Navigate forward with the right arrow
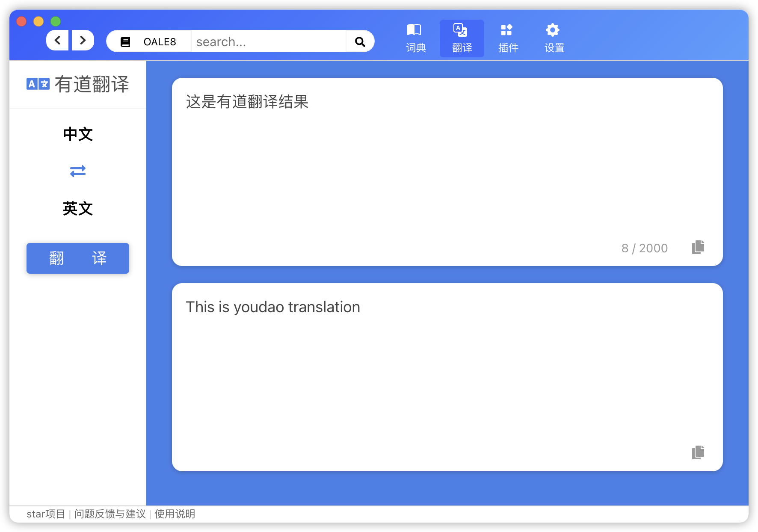The height and width of the screenshot is (532, 758). pos(83,40)
